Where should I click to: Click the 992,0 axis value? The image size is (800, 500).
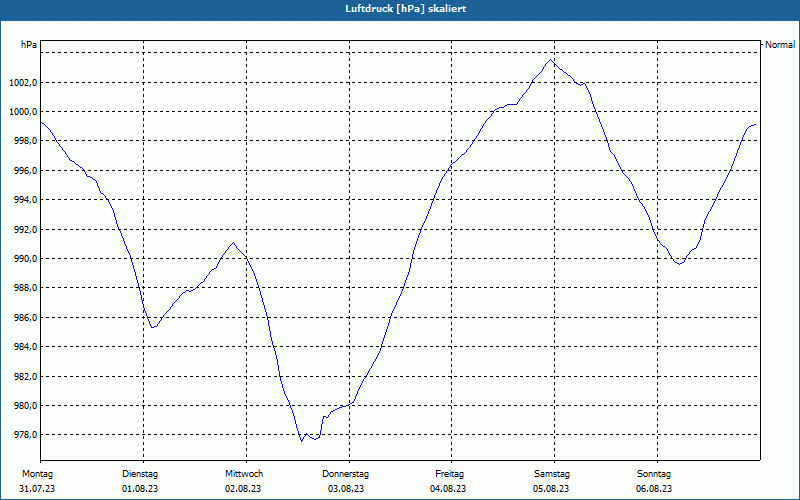click(25, 229)
